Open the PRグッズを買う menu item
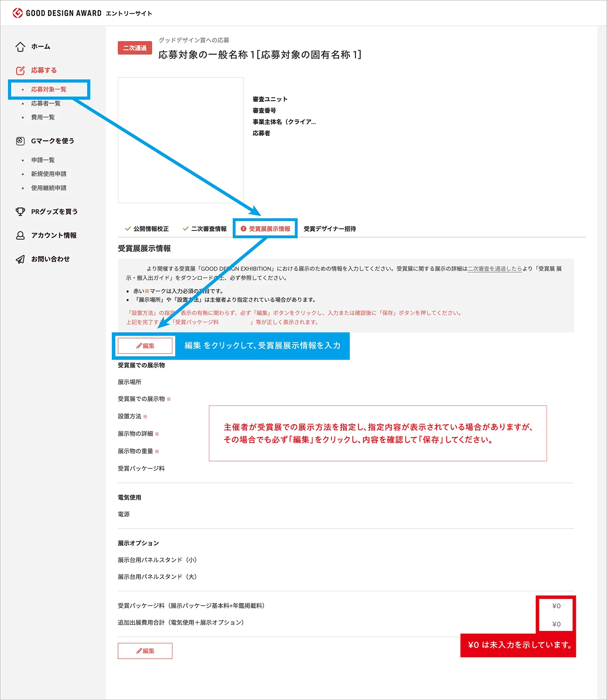 pos(55,211)
